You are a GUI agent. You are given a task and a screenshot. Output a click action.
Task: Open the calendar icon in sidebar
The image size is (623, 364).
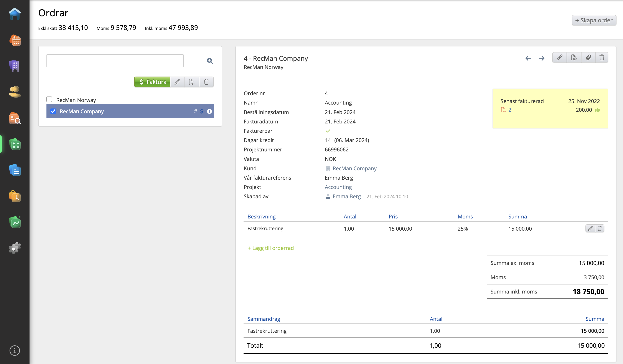(15, 40)
